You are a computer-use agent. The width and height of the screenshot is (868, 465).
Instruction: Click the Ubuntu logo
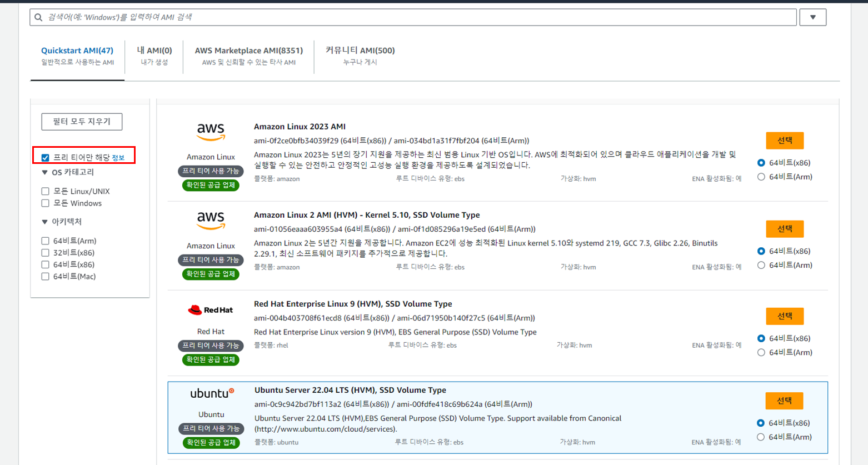tap(212, 393)
